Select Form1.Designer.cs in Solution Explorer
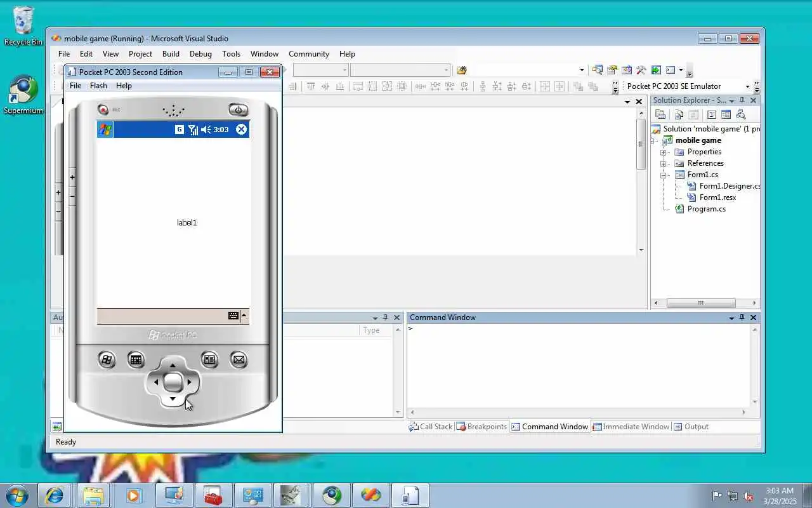This screenshot has height=508, width=812. 729,186
